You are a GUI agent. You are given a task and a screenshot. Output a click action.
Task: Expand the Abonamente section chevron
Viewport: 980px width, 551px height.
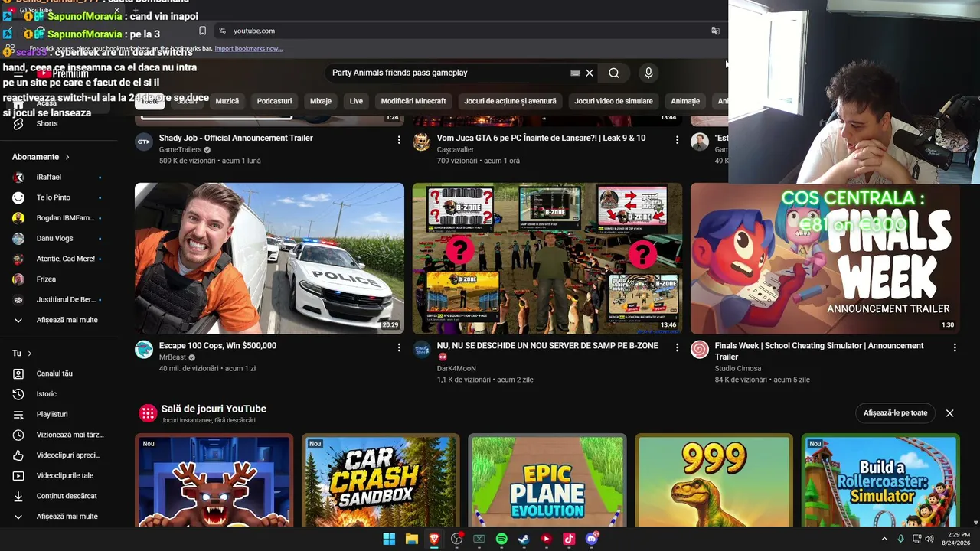coord(67,157)
